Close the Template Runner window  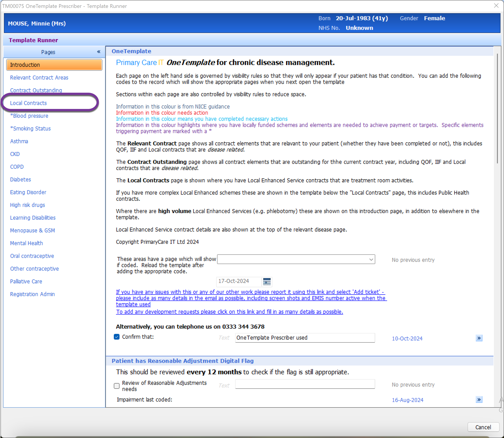[x=496, y=6]
